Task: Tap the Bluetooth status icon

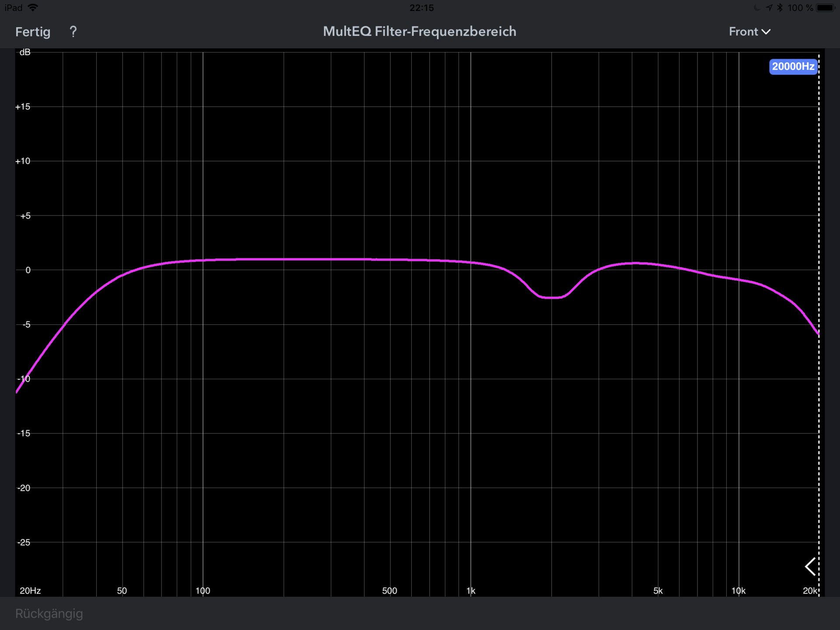Action: tap(780, 7)
